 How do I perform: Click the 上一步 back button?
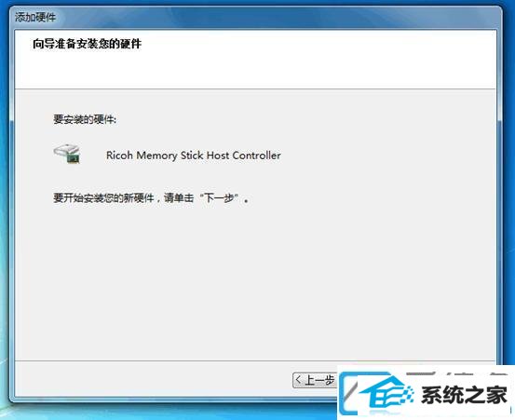[x=315, y=380]
